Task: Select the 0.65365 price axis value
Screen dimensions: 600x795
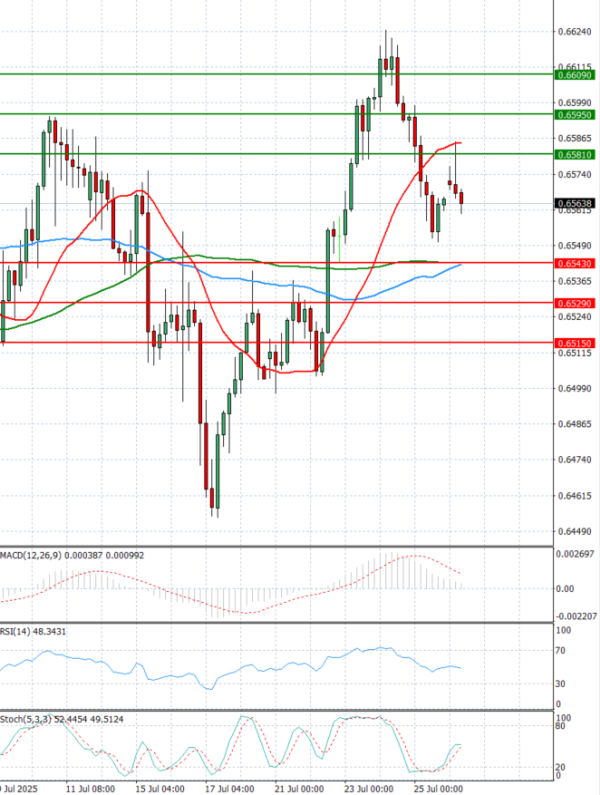Action: [x=575, y=281]
